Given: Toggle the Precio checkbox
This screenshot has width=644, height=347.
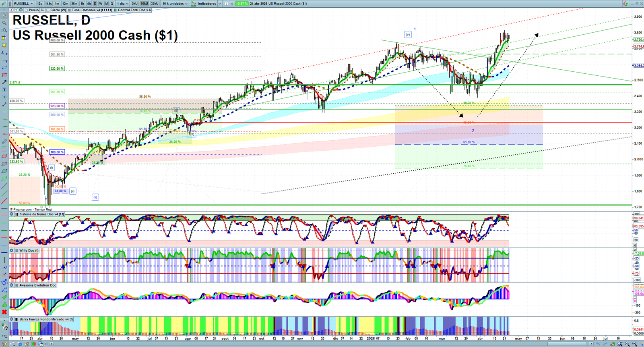Looking at the screenshot, I should pyautogui.click(x=26, y=10).
